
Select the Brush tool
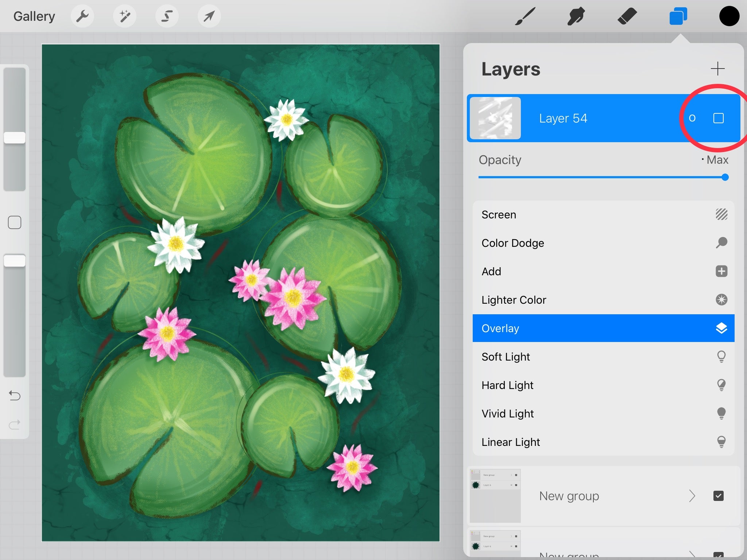tap(525, 16)
